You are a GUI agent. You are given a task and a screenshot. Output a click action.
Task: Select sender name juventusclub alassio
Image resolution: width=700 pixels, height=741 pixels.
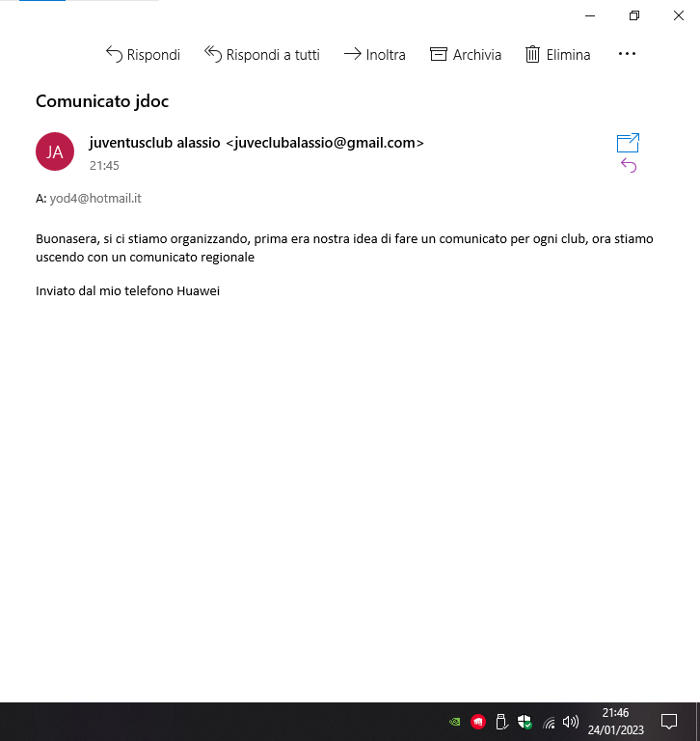tap(154, 143)
